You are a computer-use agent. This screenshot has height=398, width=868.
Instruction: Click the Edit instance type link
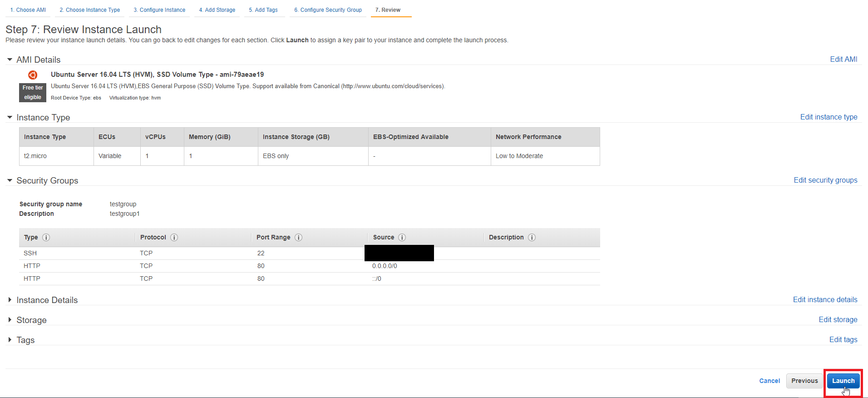point(829,117)
